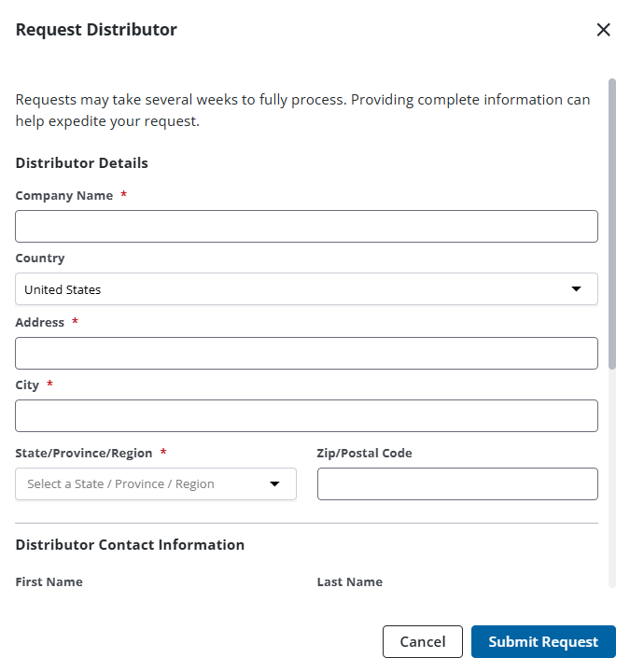Viewport: 630px width, 672px height.
Task: Expand the State / Province / Region selector
Action: 156,483
